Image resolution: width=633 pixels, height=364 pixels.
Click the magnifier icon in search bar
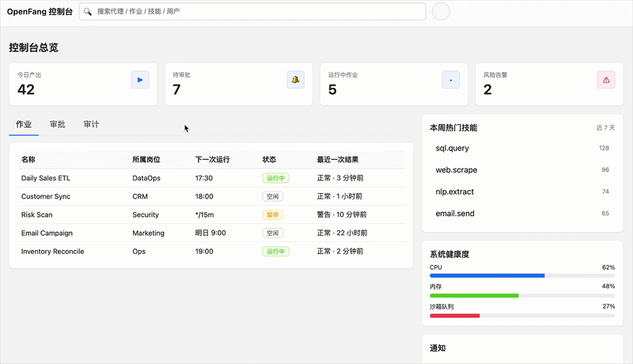pyautogui.click(x=88, y=12)
